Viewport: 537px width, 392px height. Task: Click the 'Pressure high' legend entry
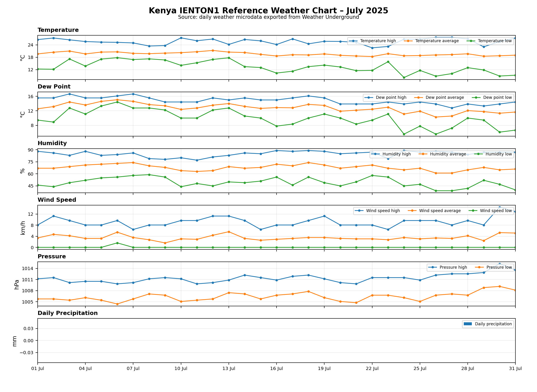(x=447, y=268)
